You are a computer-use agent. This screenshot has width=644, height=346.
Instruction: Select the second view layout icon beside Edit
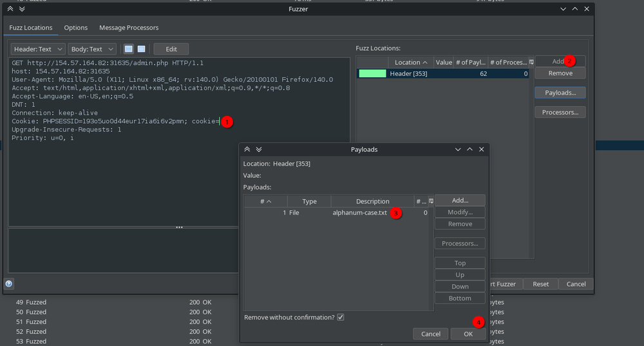pos(141,49)
